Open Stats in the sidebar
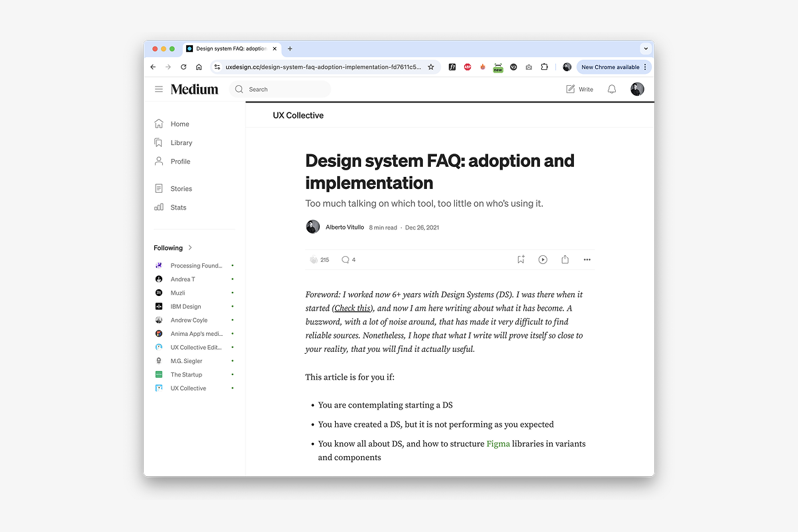The height and width of the screenshot is (532, 798). (x=178, y=207)
